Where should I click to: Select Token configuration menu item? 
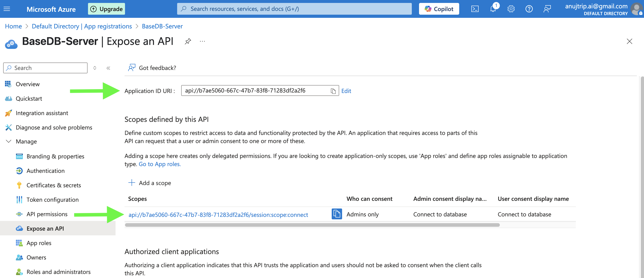click(53, 200)
